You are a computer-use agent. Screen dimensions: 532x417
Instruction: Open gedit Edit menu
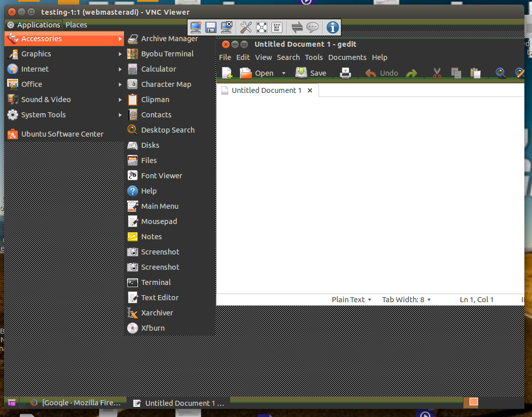click(243, 57)
